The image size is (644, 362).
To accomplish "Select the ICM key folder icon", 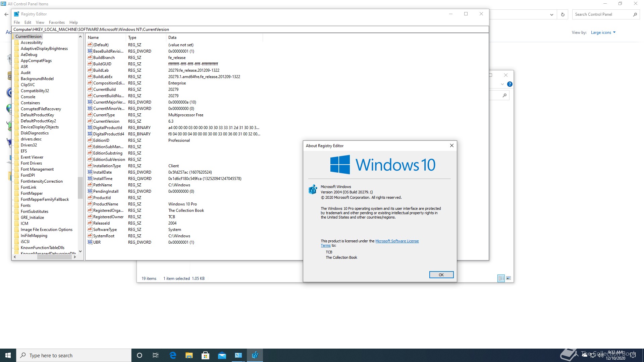I will pyautogui.click(x=16, y=224).
